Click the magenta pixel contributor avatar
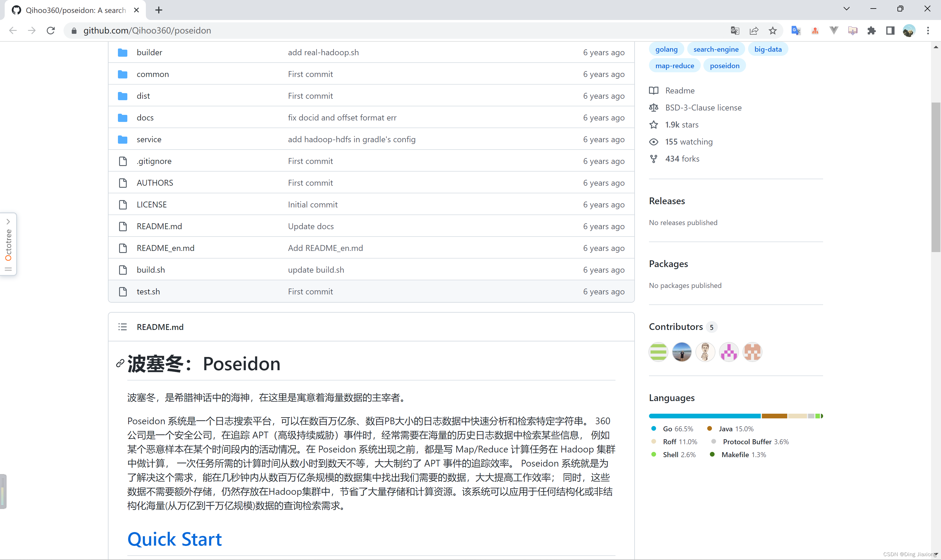Screen dimensions: 941x560 pyautogui.click(x=728, y=352)
